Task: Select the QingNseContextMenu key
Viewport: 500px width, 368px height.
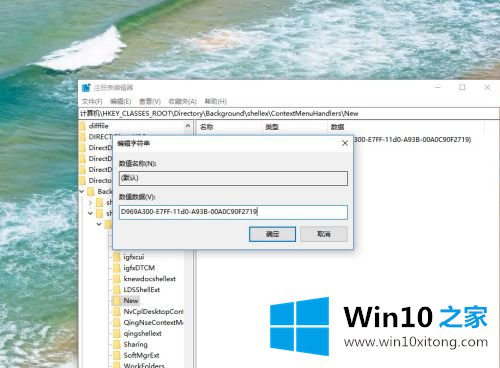Action: [153, 323]
